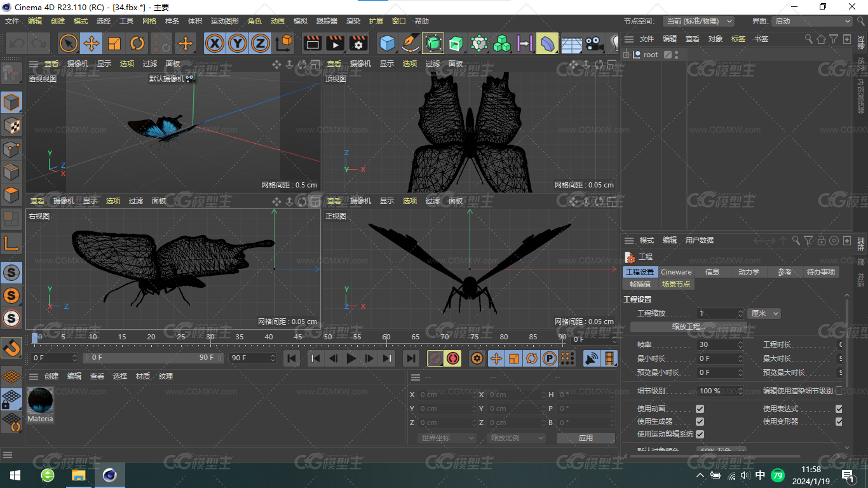Switch to Model mode in left sidebar

pyautogui.click(x=11, y=102)
